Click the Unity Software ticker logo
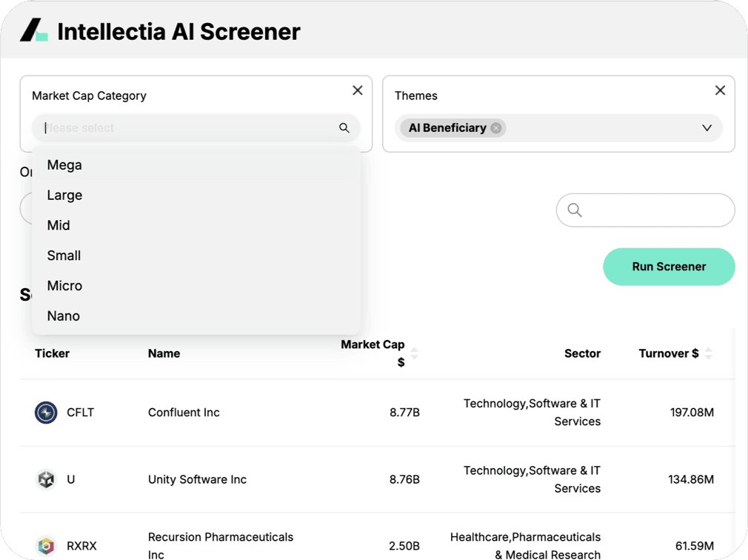 click(46, 479)
